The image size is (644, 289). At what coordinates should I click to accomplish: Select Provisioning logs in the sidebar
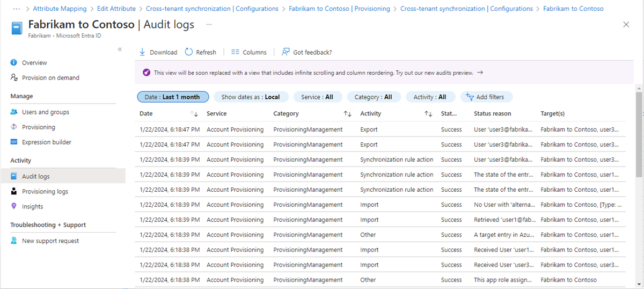tap(45, 192)
